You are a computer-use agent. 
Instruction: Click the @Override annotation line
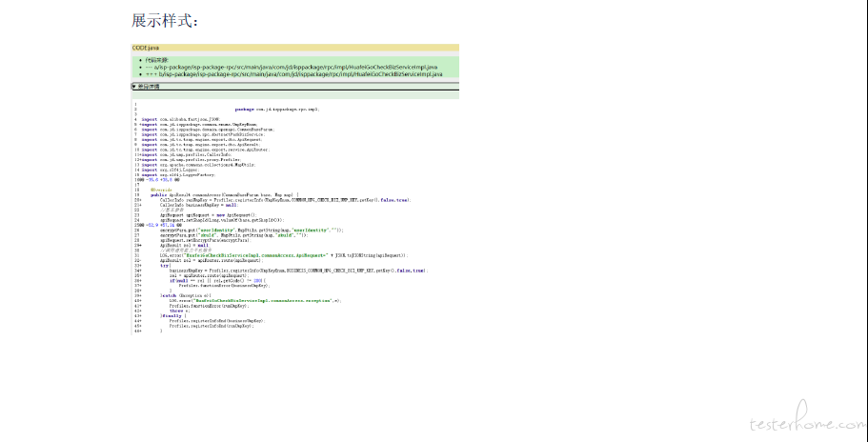click(x=160, y=190)
